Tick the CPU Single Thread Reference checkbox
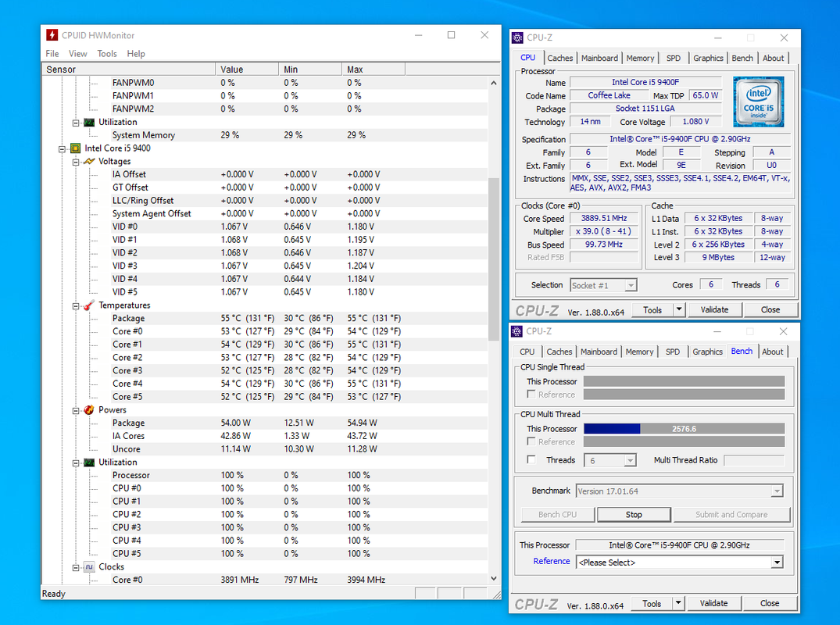Viewport: 840px width, 625px height. (x=531, y=395)
